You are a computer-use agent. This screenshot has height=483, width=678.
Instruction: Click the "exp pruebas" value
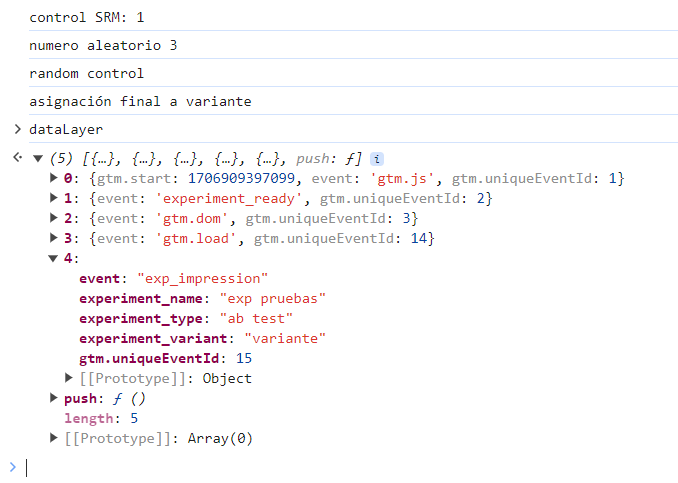coord(272,298)
